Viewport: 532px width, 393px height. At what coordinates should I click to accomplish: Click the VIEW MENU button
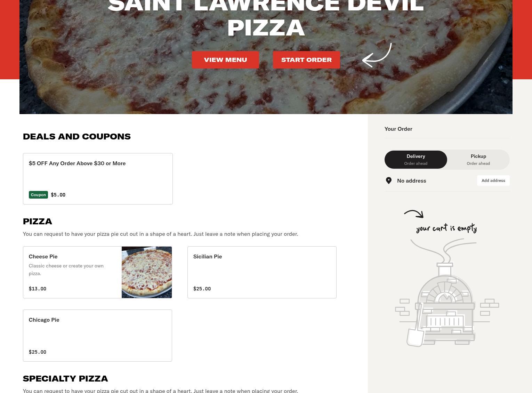225,60
